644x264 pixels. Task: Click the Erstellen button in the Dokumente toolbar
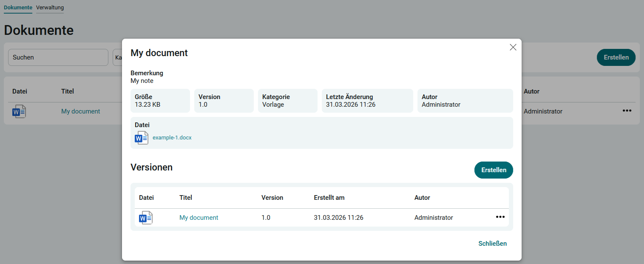coord(616,57)
